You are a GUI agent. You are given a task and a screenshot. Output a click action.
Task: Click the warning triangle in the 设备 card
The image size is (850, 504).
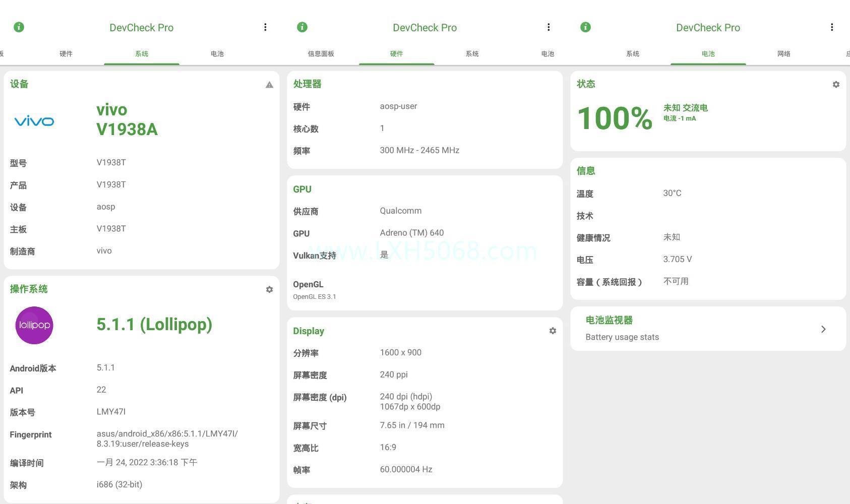pos(269,85)
